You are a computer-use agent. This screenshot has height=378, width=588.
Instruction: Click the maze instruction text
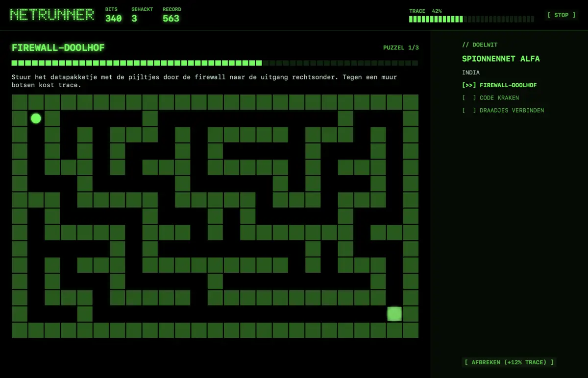[204, 81]
